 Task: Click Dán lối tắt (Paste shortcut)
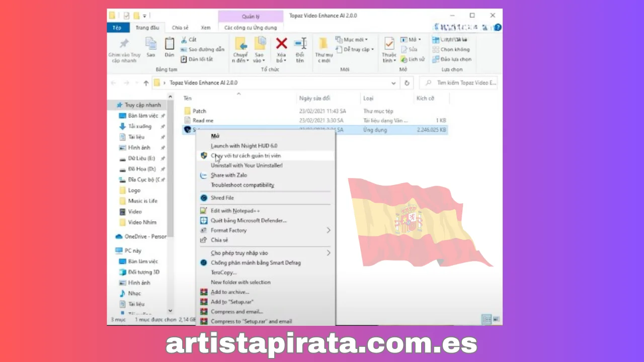(197, 59)
